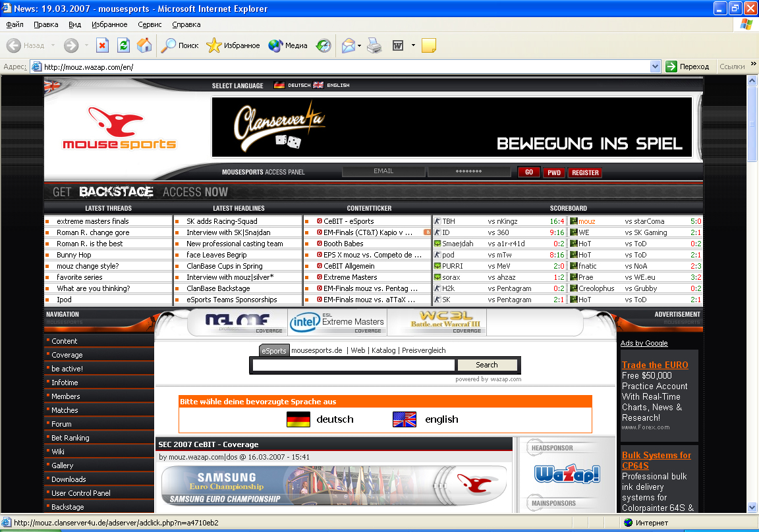Select the Web search option

coord(358,350)
